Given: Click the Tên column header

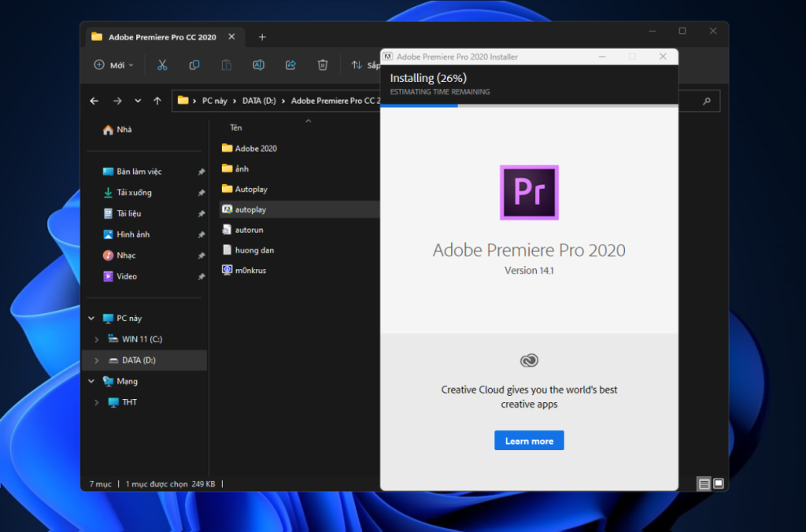Looking at the screenshot, I should click(x=236, y=127).
